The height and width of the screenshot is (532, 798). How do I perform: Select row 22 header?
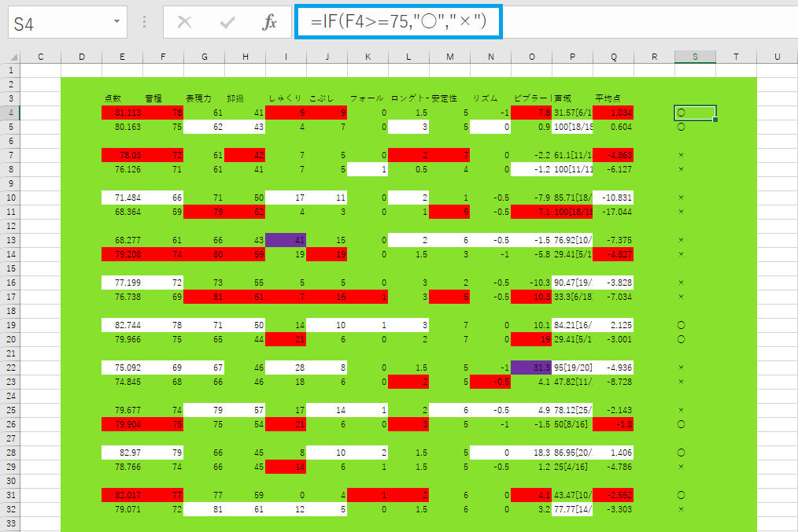tap(11, 367)
